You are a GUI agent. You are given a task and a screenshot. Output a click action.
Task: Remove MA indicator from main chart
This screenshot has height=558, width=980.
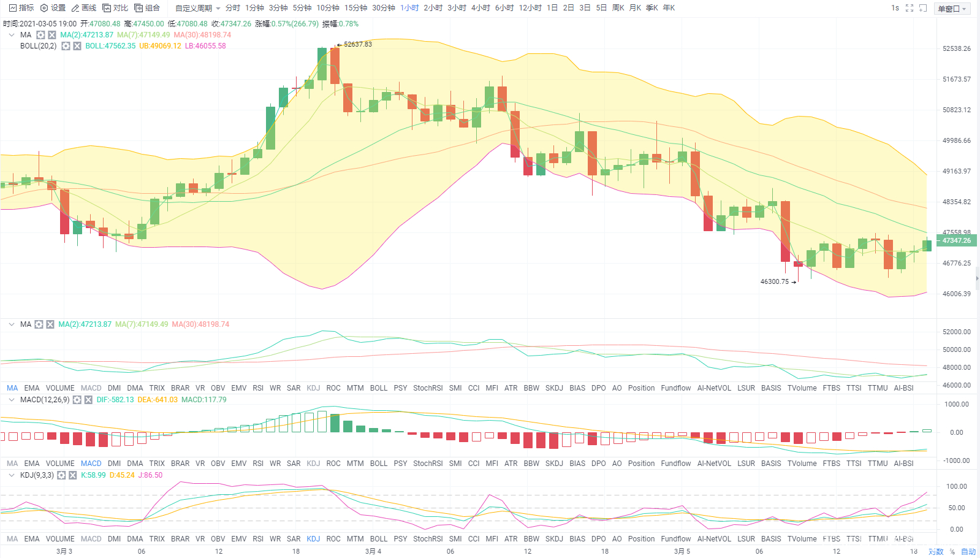click(52, 35)
